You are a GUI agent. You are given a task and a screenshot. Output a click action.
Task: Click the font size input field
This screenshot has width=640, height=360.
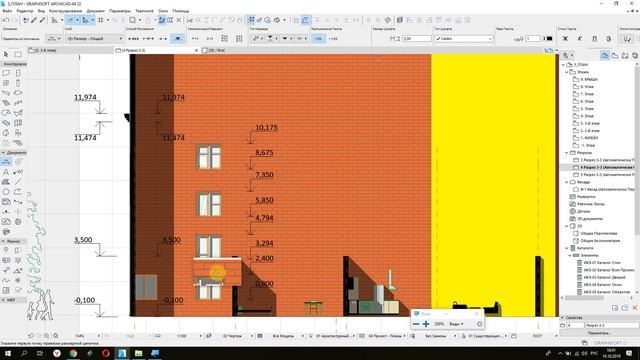pos(417,38)
